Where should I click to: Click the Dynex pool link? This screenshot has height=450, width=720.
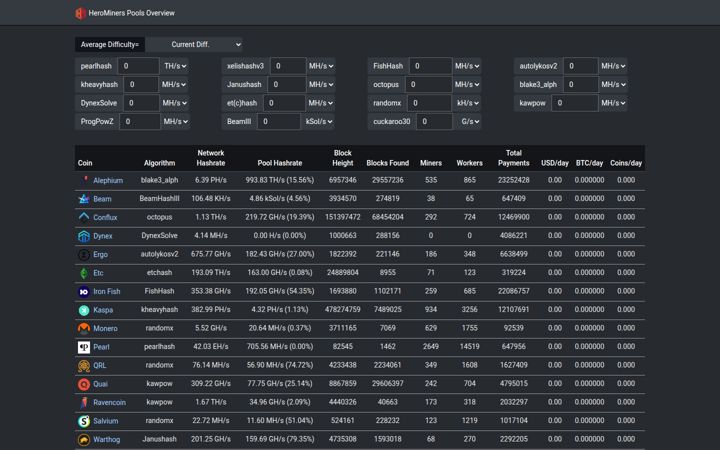click(103, 236)
